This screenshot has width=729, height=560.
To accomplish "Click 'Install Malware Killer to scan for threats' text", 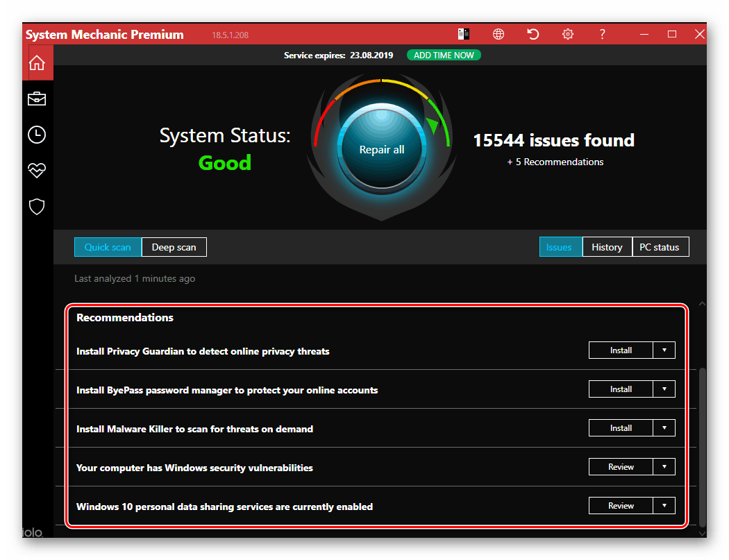I will (194, 429).
